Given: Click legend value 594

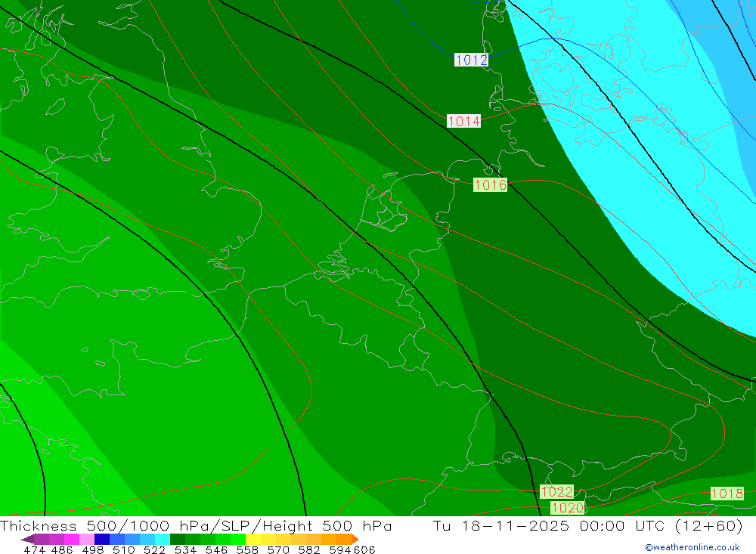Looking at the screenshot, I should [x=340, y=549].
